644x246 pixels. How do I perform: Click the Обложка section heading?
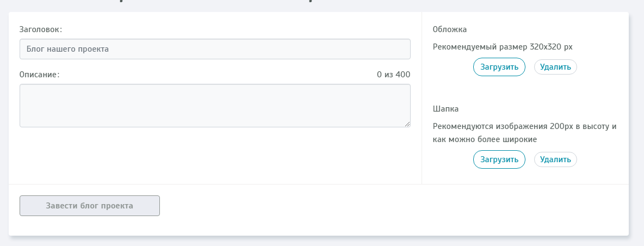click(x=450, y=29)
